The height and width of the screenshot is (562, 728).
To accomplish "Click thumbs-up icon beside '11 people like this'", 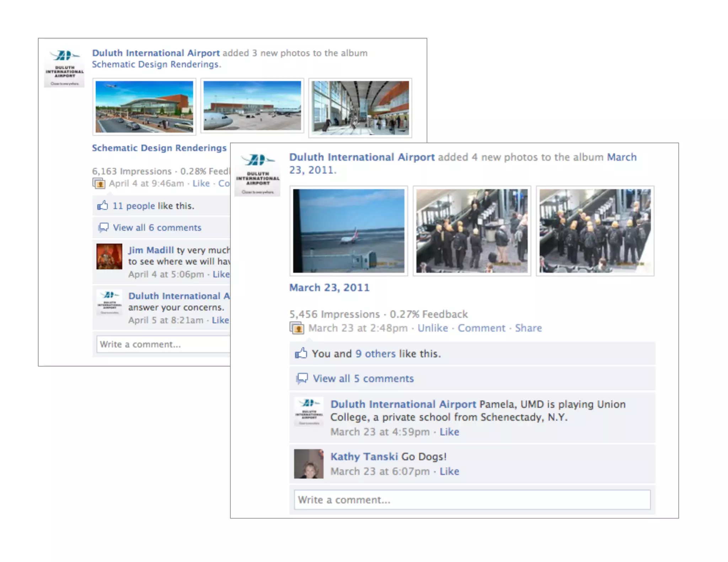I will pos(103,205).
